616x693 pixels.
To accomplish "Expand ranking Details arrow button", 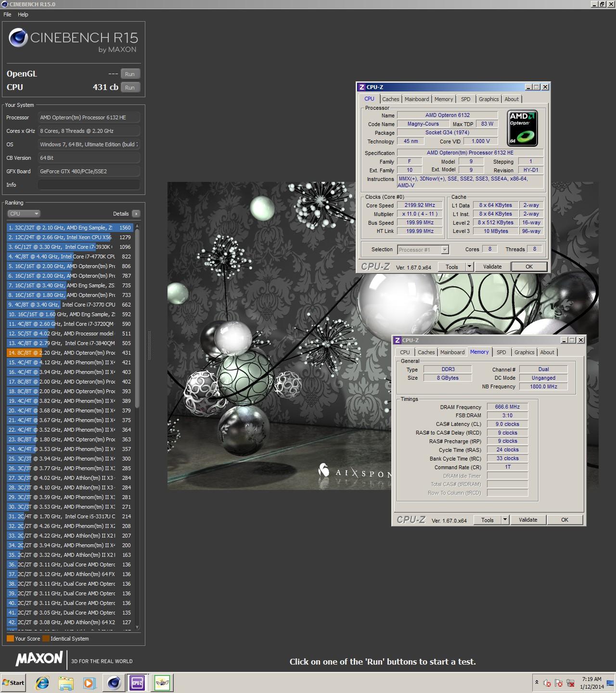I will 136,214.
